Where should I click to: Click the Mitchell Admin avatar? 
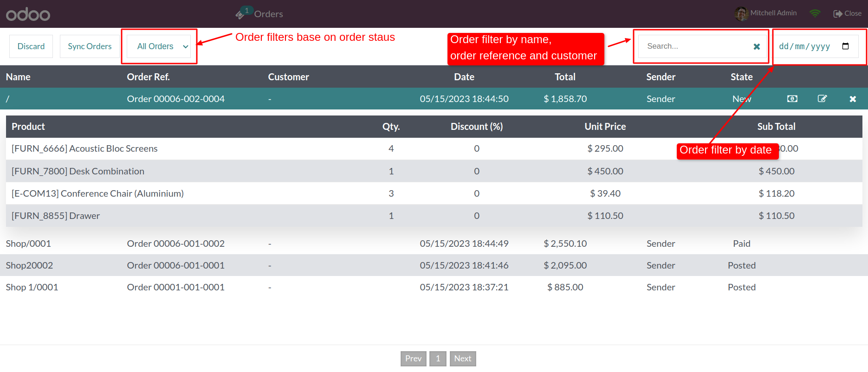[741, 13]
